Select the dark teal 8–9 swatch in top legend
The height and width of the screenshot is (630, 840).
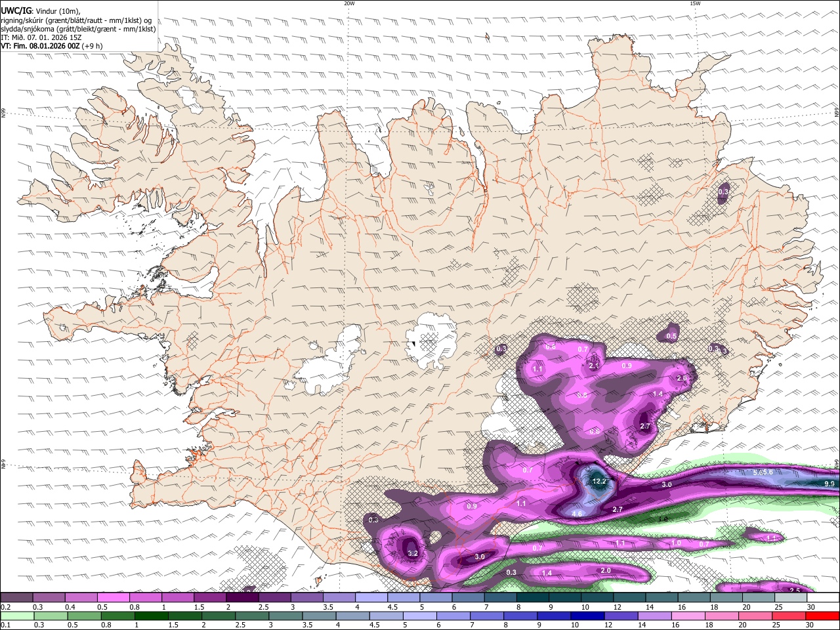tap(533, 598)
